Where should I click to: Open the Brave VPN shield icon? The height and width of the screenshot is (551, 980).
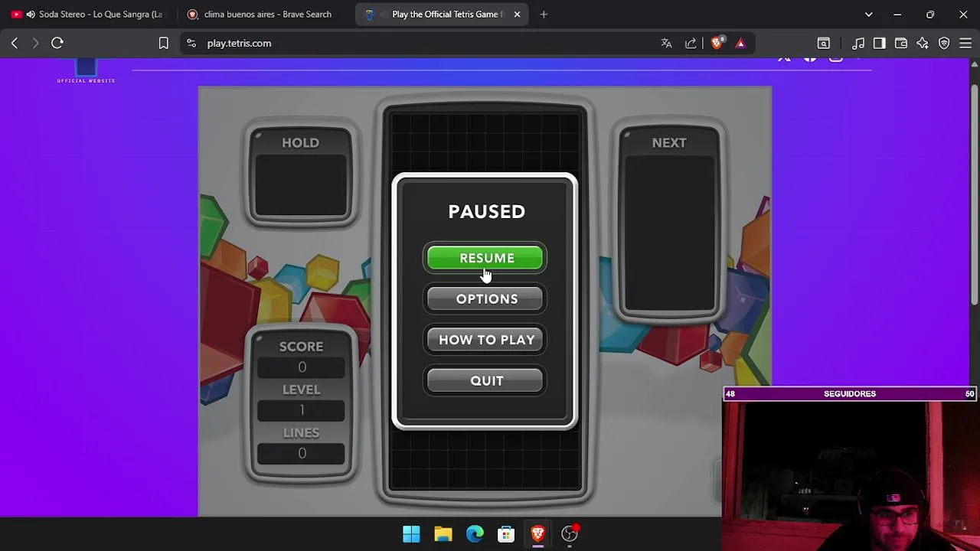(x=944, y=44)
